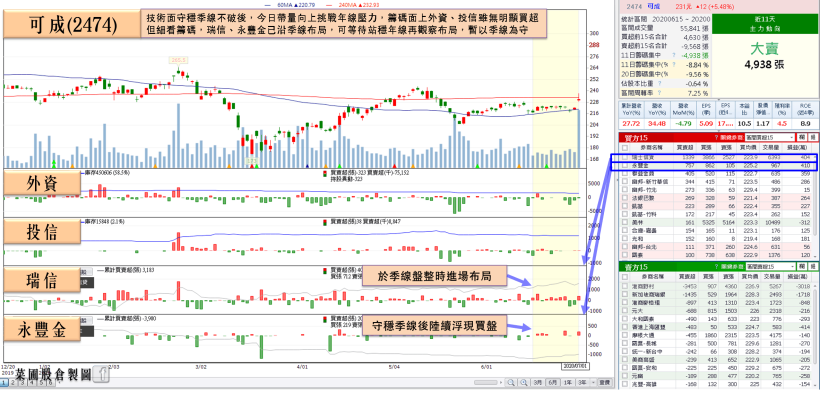Select 合庫-嘉義 row in buyer list

(715, 230)
